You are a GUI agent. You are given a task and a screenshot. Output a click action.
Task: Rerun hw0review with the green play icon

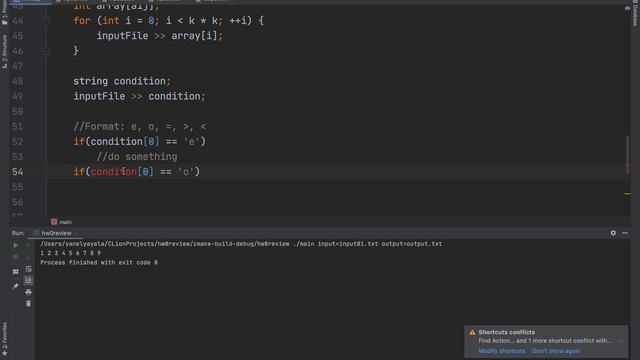coord(16,245)
